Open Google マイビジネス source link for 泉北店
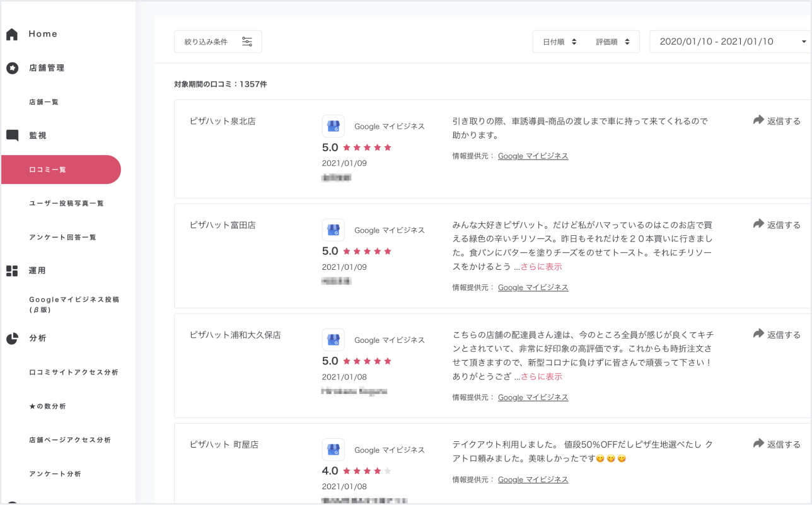This screenshot has width=812, height=505. [533, 156]
